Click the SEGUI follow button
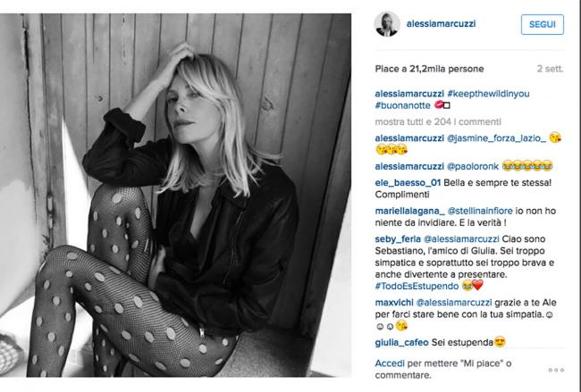 point(542,24)
